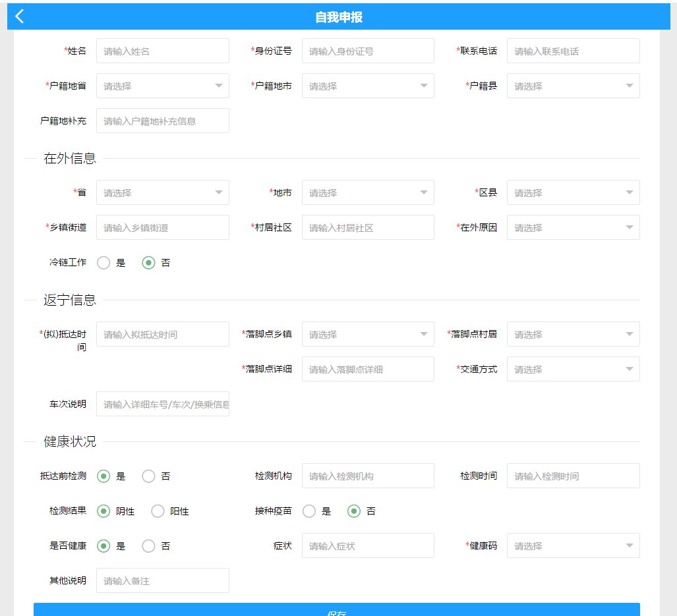This screenshot has height=616, width=677.
Task: Choose 阳性 for 检测结果
Action: click(x=158, y=511)
